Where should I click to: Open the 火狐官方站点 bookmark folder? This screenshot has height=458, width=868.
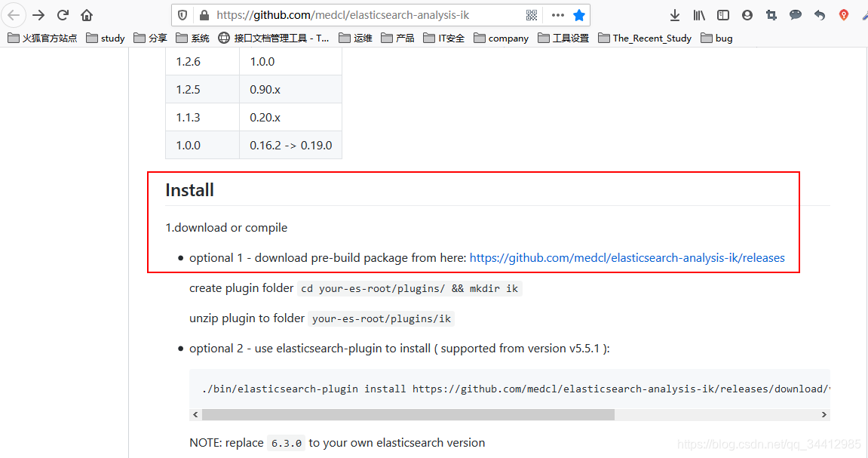point(42,38)
